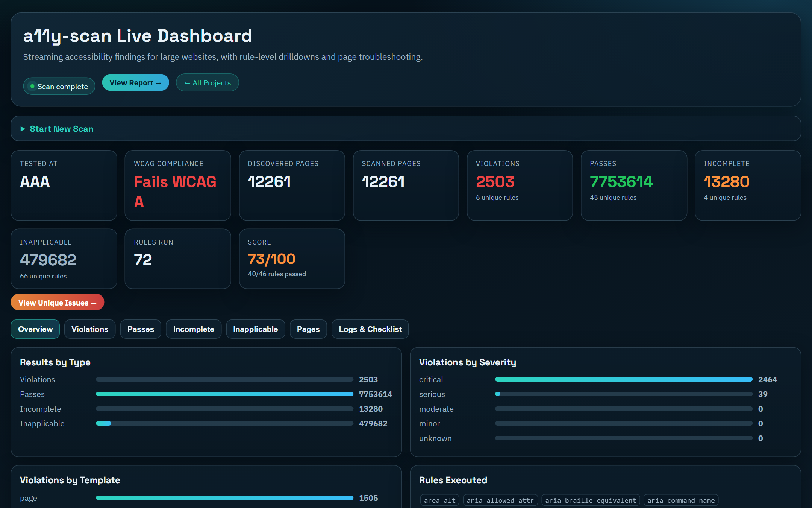812x508 pixels.
Task: Click the 479682 inapplicable card value
Action: point(48,260)
